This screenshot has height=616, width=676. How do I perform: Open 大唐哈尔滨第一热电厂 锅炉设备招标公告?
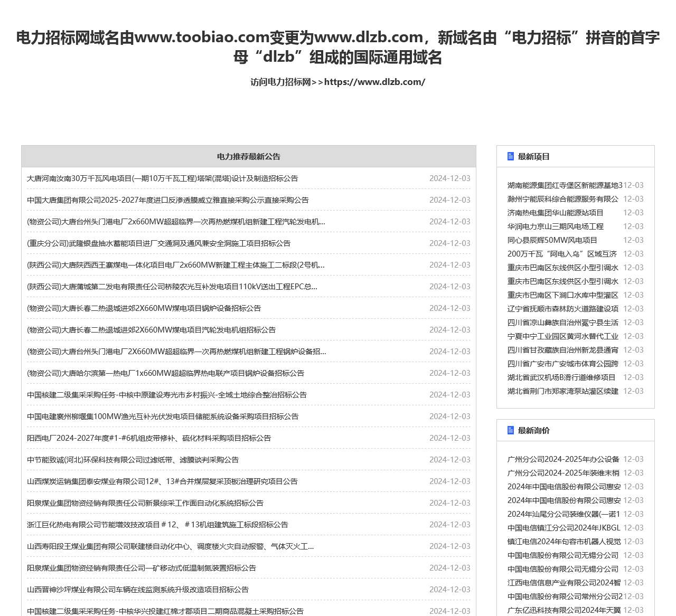(x=165, y=373)
